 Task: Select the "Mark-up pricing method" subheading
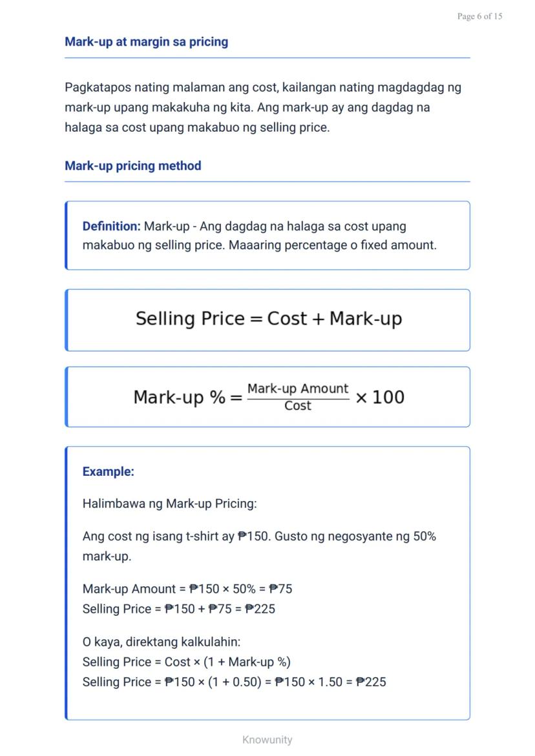coord(132,166)
